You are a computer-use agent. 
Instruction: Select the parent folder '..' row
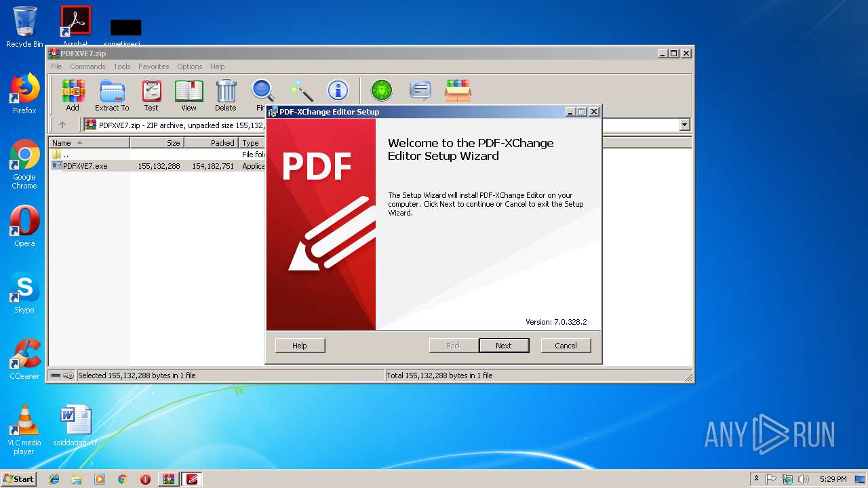click(x=157, y=155)
